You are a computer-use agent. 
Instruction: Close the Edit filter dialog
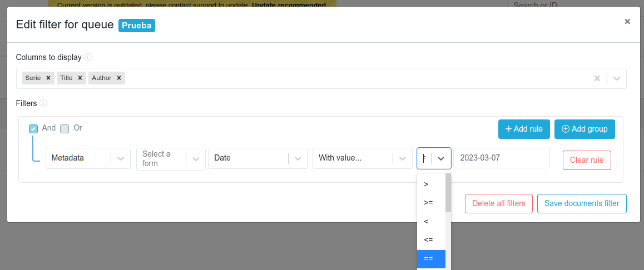point(627,22)
